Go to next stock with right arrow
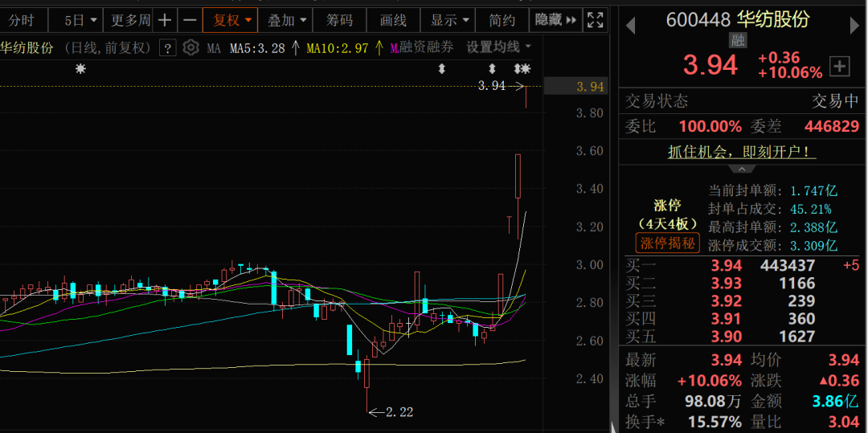 pos(855,25)
